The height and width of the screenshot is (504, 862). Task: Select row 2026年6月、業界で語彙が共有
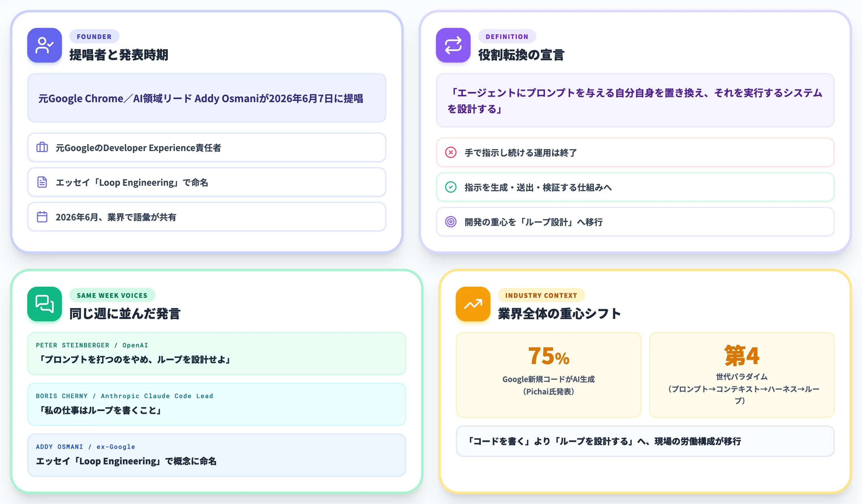207,217
